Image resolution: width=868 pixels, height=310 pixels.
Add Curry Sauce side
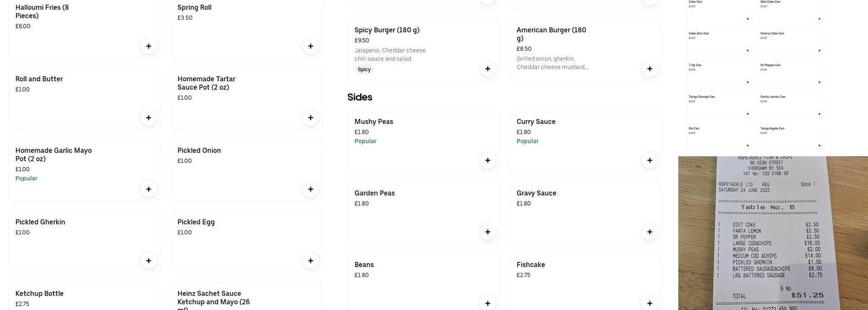(650, 161)
